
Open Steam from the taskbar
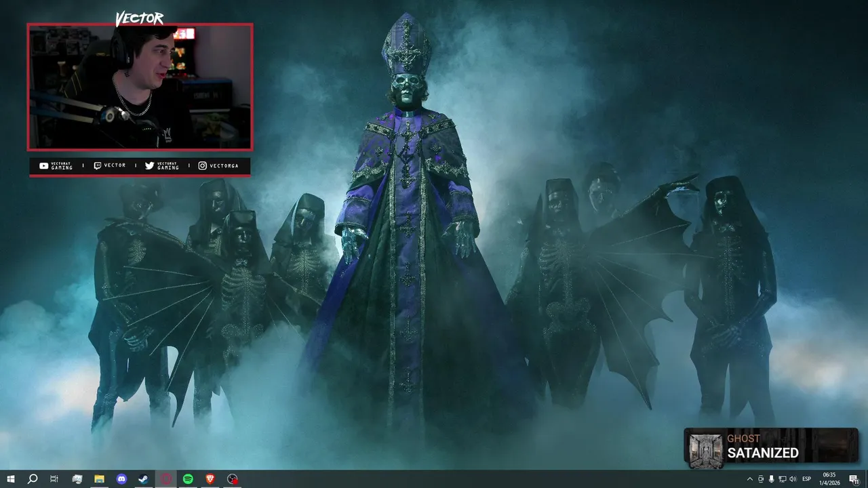(x=144, y=479)
